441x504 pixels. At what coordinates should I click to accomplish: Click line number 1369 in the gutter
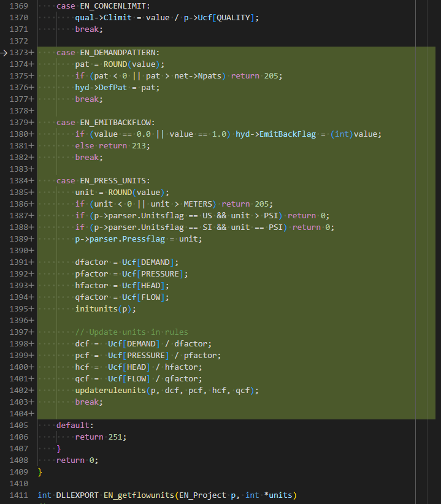19,6
